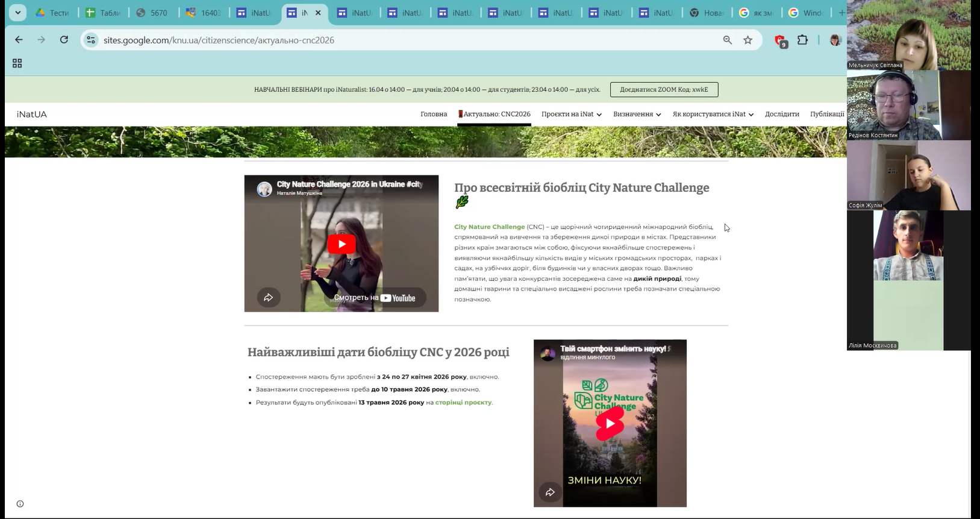Open the browser extensions puzzle icon
The height and width of the screenshot is (519, 980).
[802, 40]
